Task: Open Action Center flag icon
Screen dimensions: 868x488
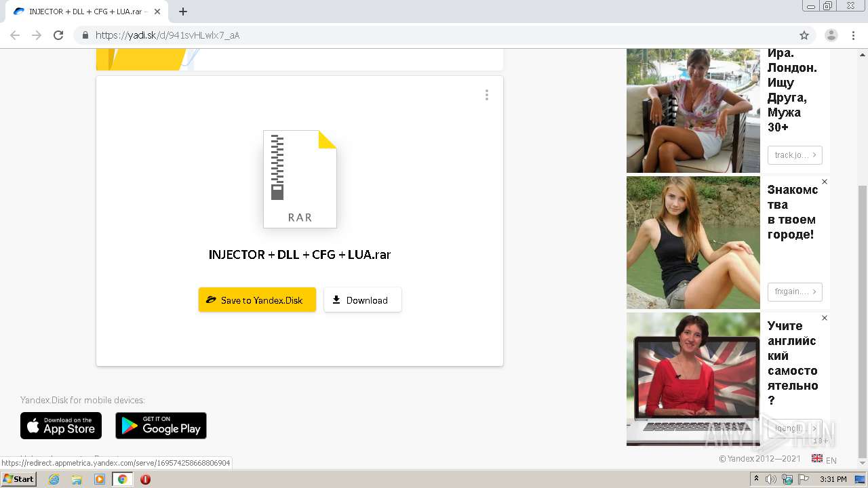Action: (804, 479)
